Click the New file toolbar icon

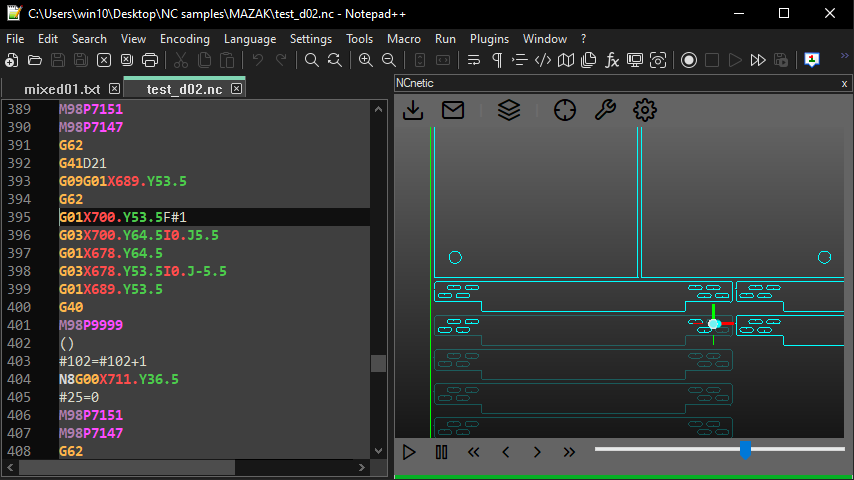click(x=11, y=60)
